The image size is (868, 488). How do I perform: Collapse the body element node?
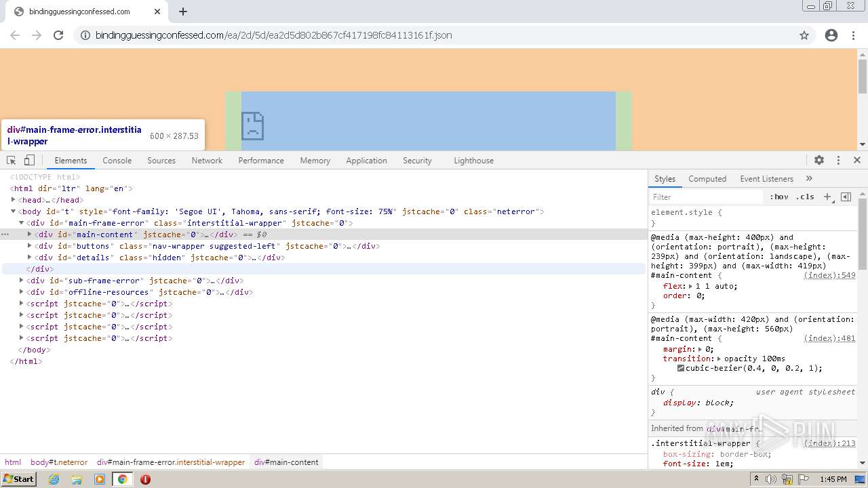[14, 211]
